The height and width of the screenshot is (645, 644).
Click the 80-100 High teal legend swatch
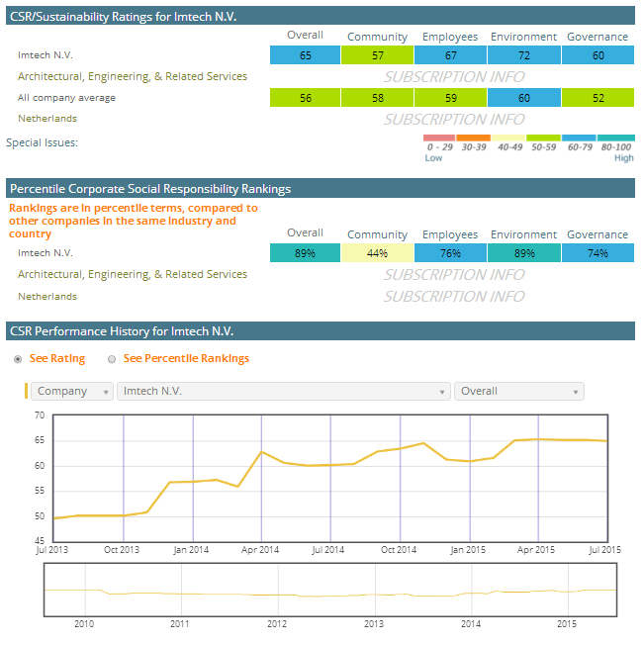[x=615, y=138]
